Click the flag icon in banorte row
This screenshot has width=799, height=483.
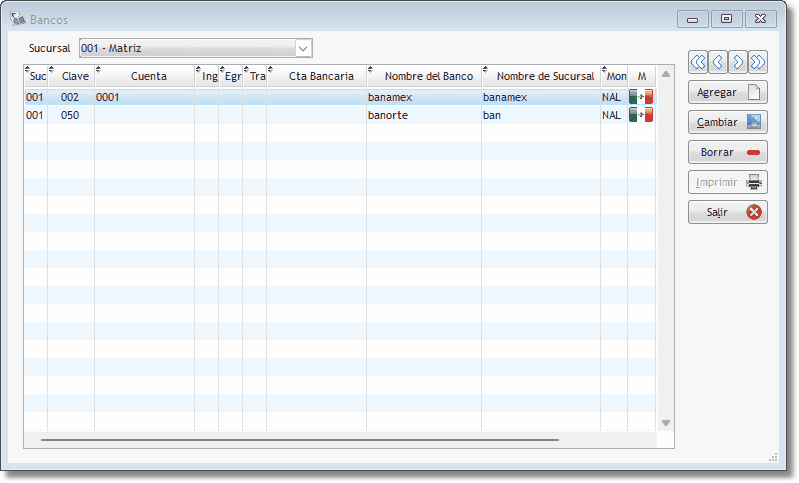(x=641, y=115)
